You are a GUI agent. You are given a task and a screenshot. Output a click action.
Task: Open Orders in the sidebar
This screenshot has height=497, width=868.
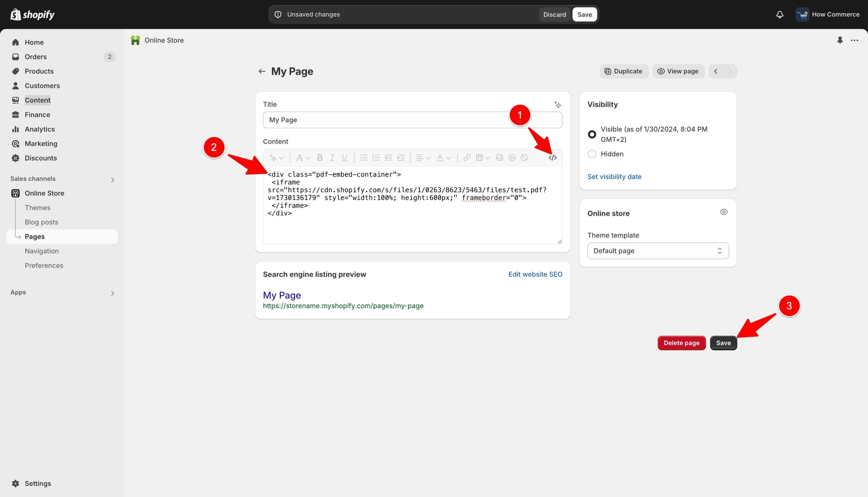click(x=62, y=57)
